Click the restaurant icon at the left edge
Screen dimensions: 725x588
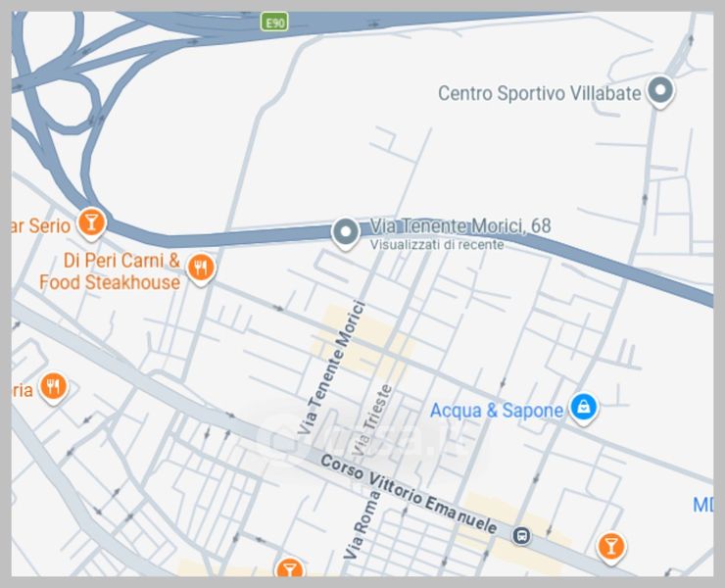[x=54, y=387]
